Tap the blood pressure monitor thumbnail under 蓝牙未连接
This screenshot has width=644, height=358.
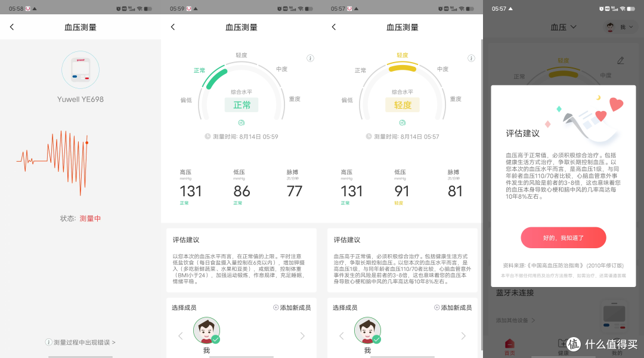click(x=614, y=315)
